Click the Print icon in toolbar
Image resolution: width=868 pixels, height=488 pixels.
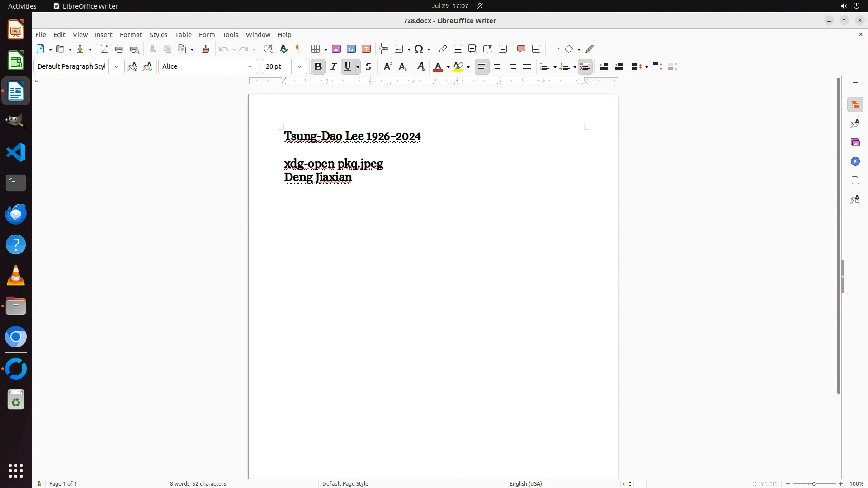[119, 49]
